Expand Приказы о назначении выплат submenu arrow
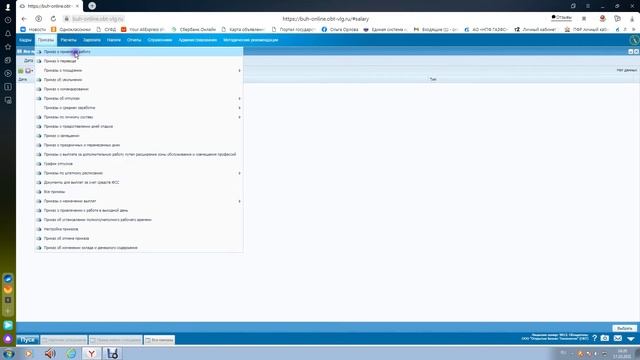 tap(239, 201)
